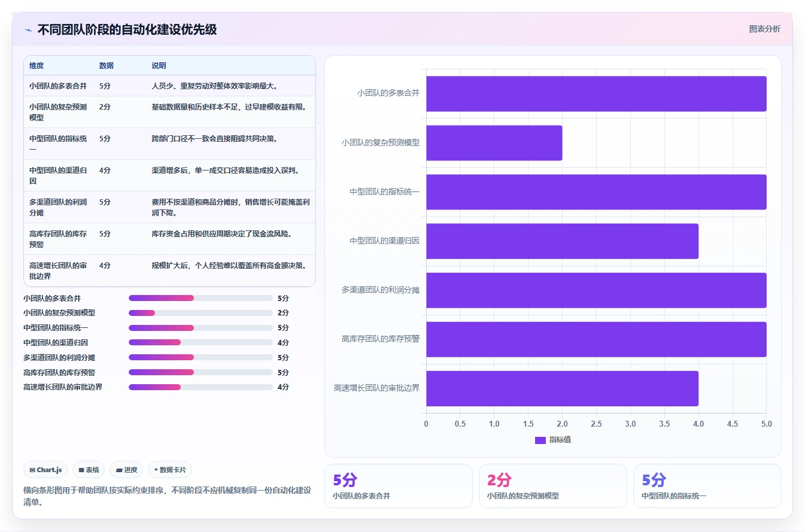Click the Chart.js tag chip
The height and width of the screenshot is (532, 805).
point(46,470)
